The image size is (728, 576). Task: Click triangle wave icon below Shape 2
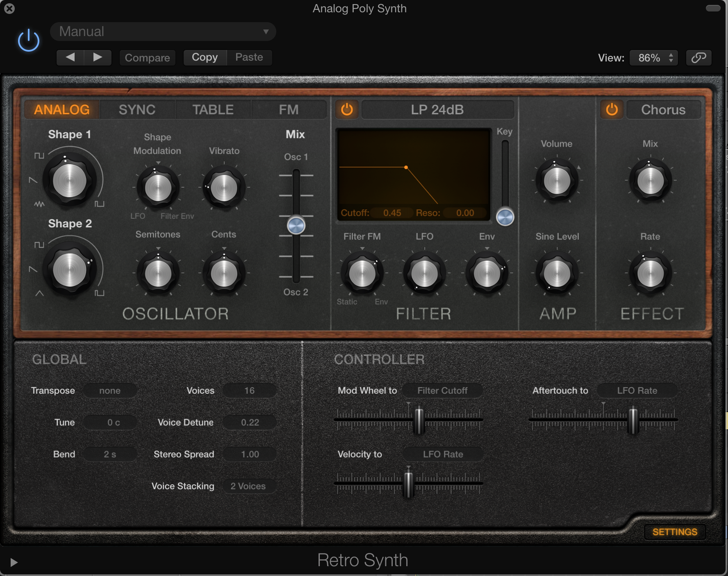[39, 293]
